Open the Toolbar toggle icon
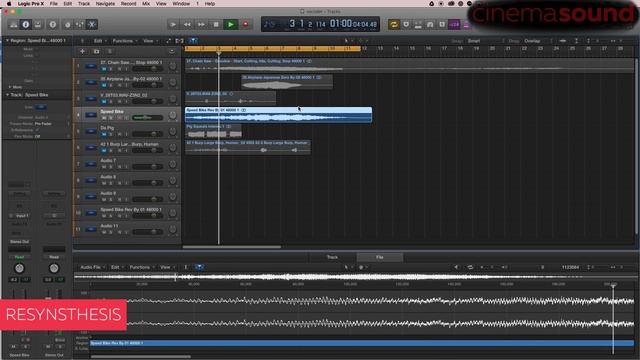640x360 pixels. point(38,24)
